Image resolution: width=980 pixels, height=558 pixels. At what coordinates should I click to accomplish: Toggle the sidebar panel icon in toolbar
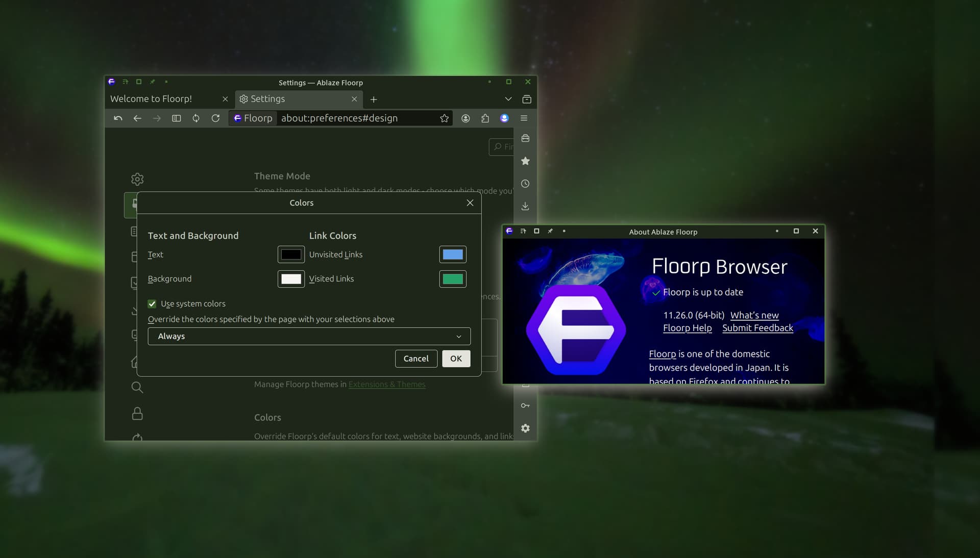tap(177, 118)
